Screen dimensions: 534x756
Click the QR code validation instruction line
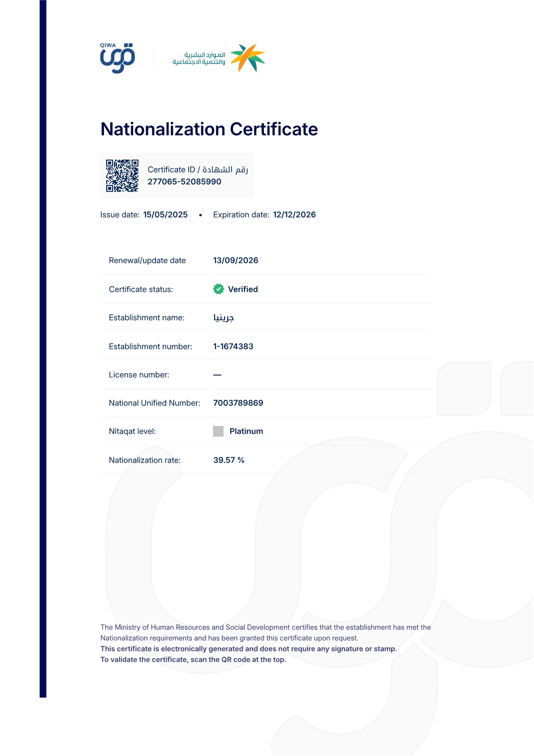(193, 660)
